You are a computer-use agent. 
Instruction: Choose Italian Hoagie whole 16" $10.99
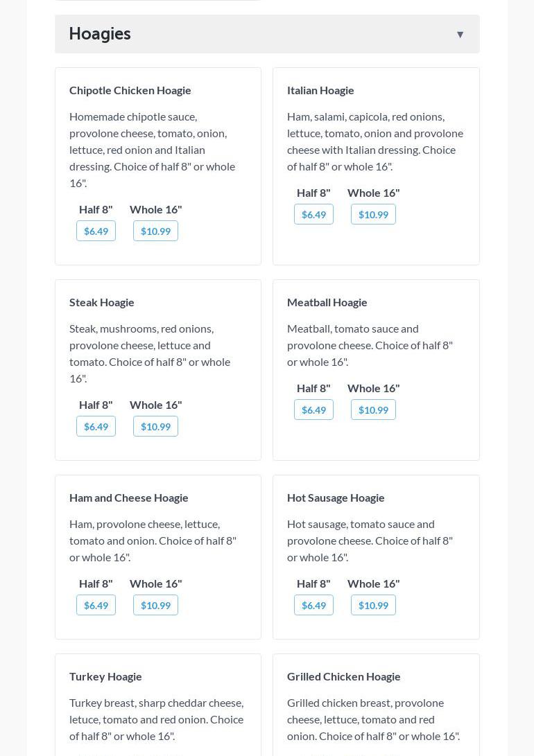[x=373, y=214]
